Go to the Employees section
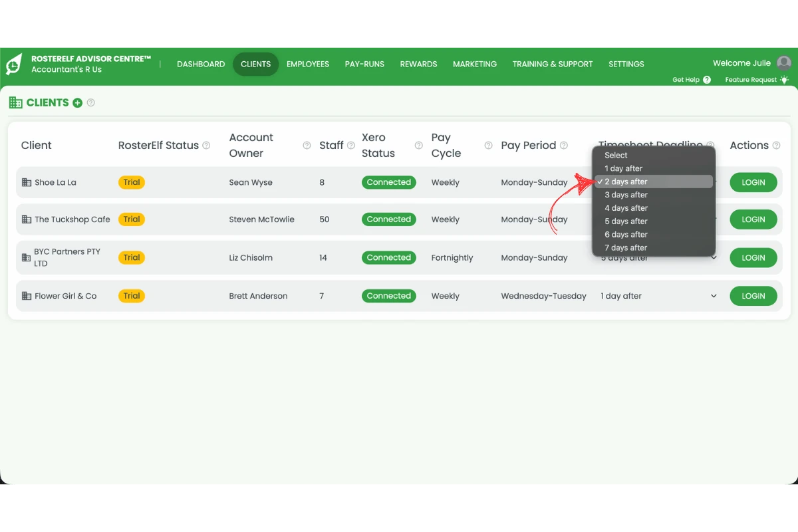 tap(308, 65)
